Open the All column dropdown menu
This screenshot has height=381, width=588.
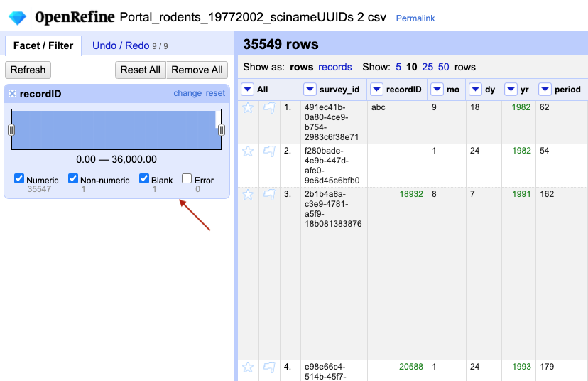(x=248, y=90)
